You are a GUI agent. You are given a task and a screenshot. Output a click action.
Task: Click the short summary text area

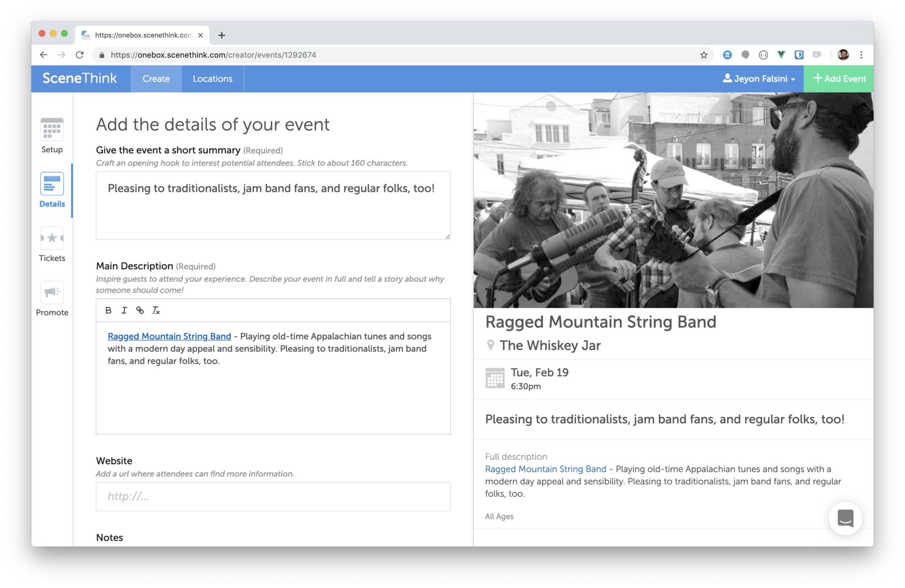(x=273, y=205)
